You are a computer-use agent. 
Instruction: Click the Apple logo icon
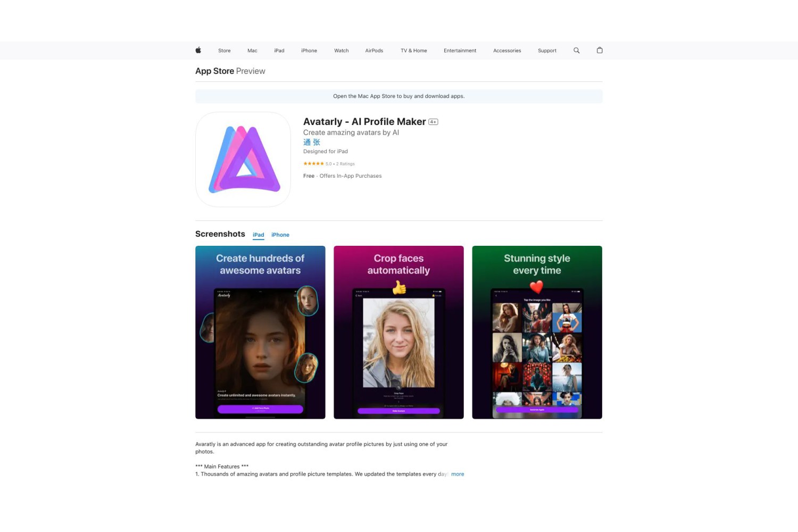pos(198,51)
